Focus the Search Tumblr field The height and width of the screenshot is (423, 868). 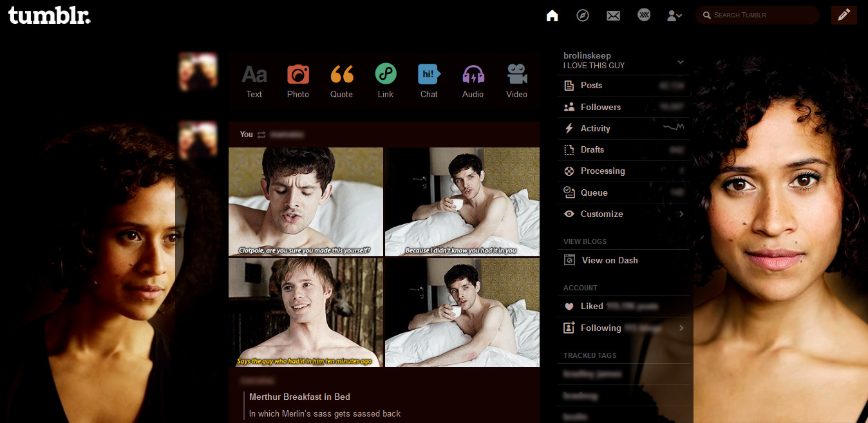coord(757,15)
